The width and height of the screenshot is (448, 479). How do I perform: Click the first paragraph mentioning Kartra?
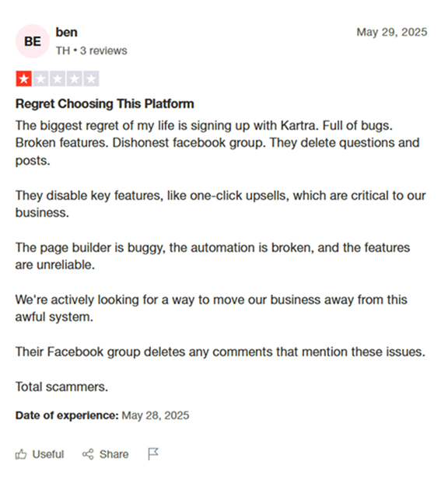(x=218, y=143)
